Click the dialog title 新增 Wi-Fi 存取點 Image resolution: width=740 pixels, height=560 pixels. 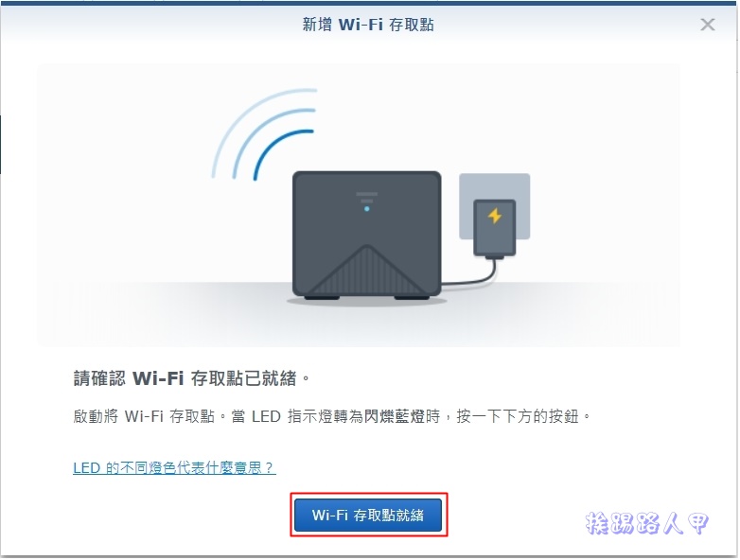click(x=368, y=25)
